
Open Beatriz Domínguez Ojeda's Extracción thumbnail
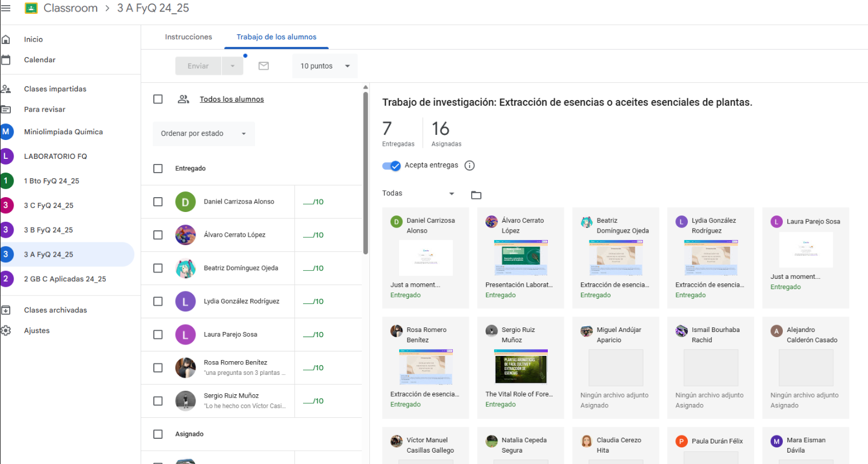(x=615, y=258)
